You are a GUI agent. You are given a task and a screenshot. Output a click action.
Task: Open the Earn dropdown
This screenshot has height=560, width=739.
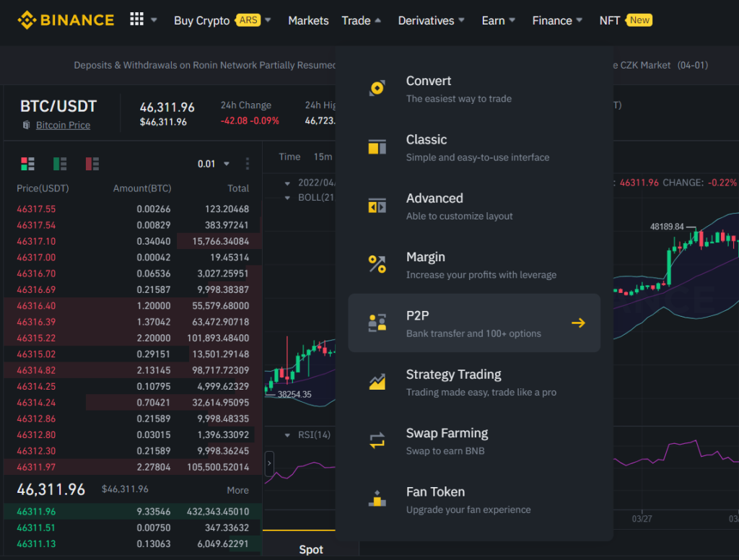click(512, 20)
